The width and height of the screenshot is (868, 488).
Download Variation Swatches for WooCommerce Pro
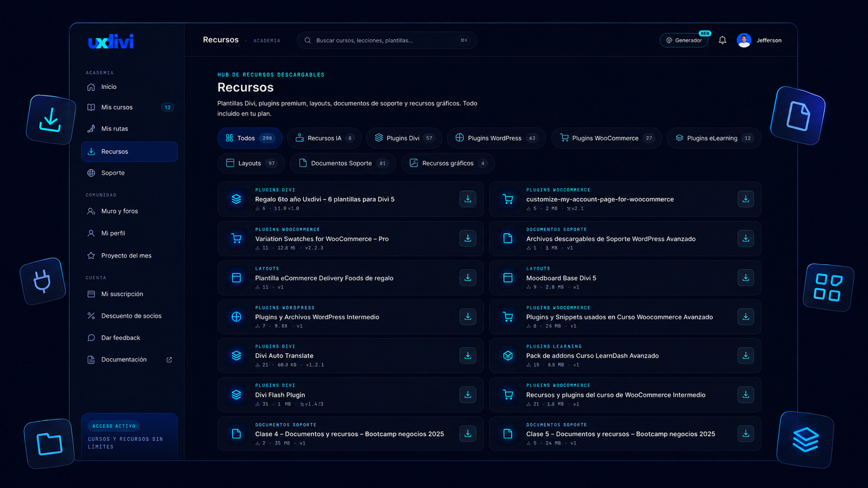pos(468,238)
